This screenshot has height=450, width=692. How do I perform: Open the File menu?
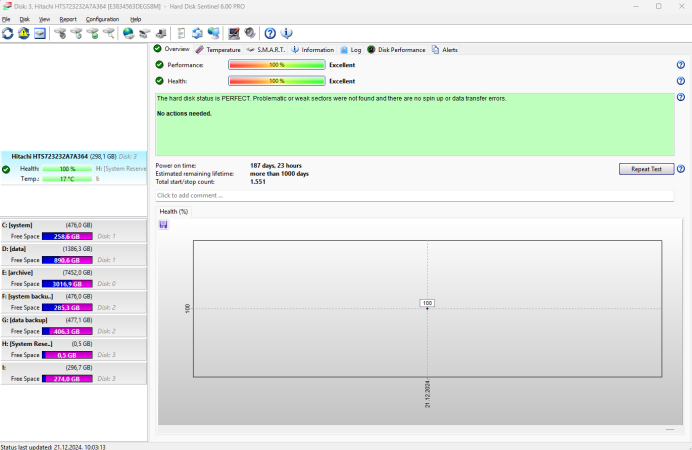6,19
